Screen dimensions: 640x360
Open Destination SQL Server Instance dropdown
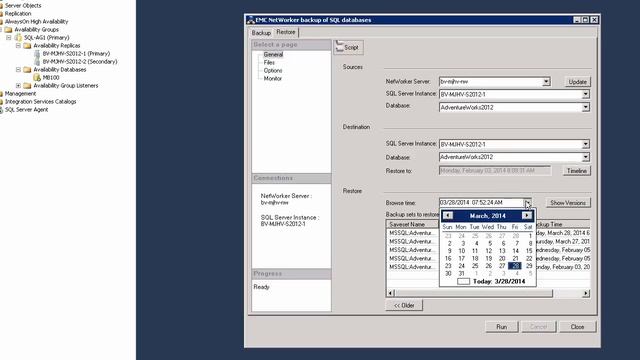[x=585, y=144]
